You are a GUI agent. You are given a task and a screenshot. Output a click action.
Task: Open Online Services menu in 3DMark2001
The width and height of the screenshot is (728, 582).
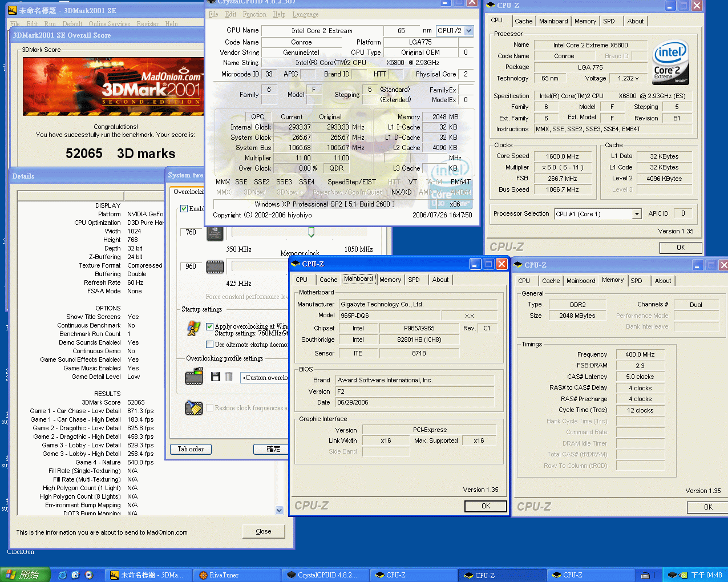tap(109, 24)
